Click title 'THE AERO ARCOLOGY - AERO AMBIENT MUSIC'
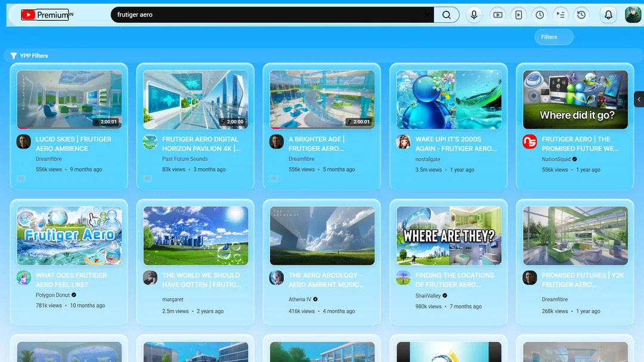The image size is (644, 362). coord(327,280)
